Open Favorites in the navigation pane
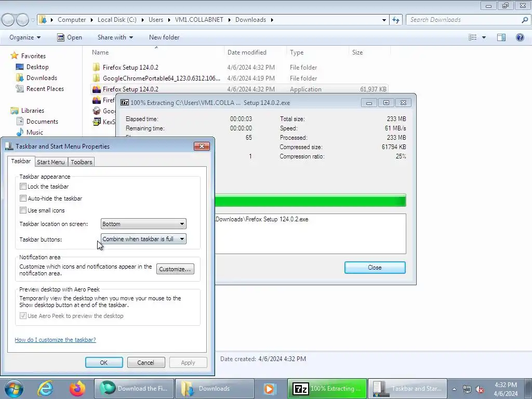 point(33,56)
